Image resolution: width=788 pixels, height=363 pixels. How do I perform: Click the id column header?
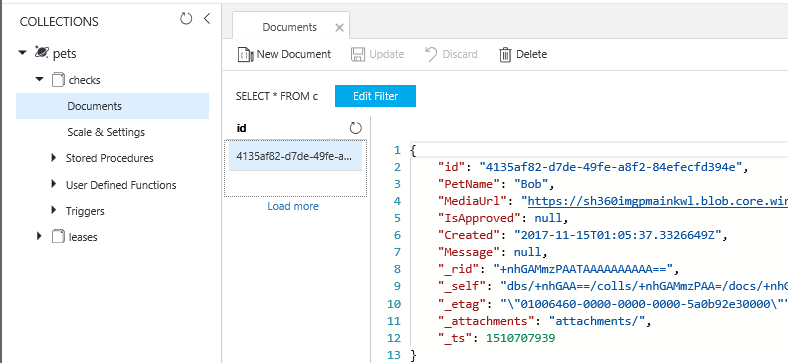(241, 128)
